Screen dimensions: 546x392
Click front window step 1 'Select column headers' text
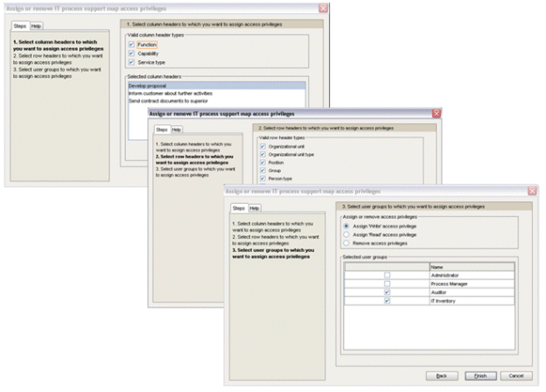click(273, 227)
